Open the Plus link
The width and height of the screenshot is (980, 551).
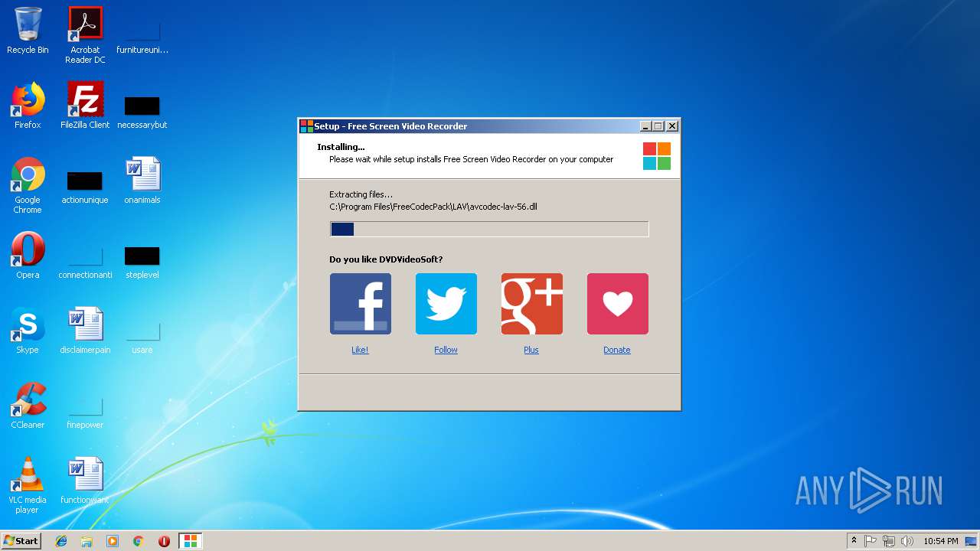pos(531,350)
